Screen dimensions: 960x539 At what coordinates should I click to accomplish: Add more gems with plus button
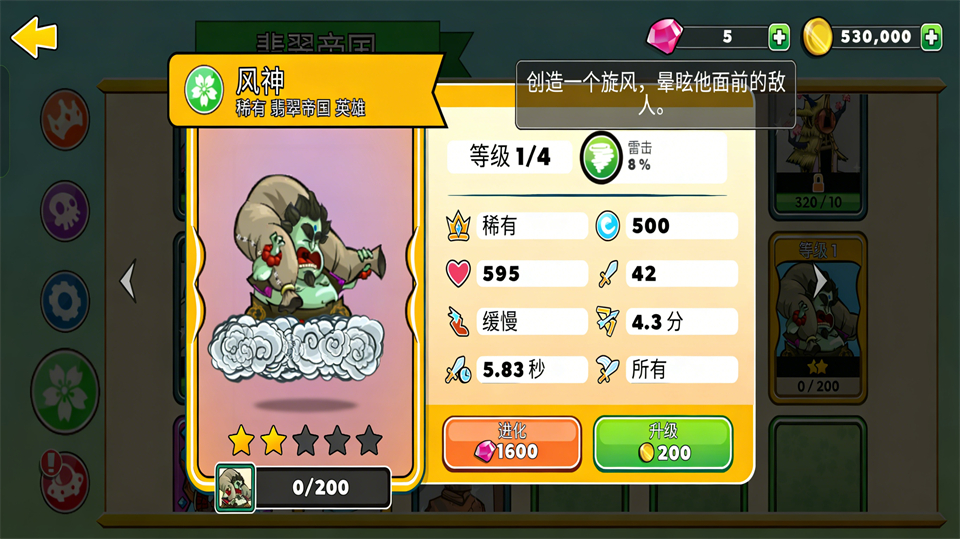pos(779,37)
